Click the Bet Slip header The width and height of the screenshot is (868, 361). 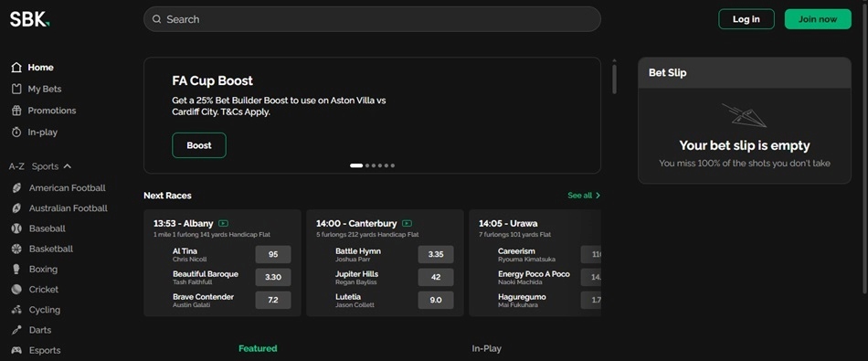tap(745, 72)
